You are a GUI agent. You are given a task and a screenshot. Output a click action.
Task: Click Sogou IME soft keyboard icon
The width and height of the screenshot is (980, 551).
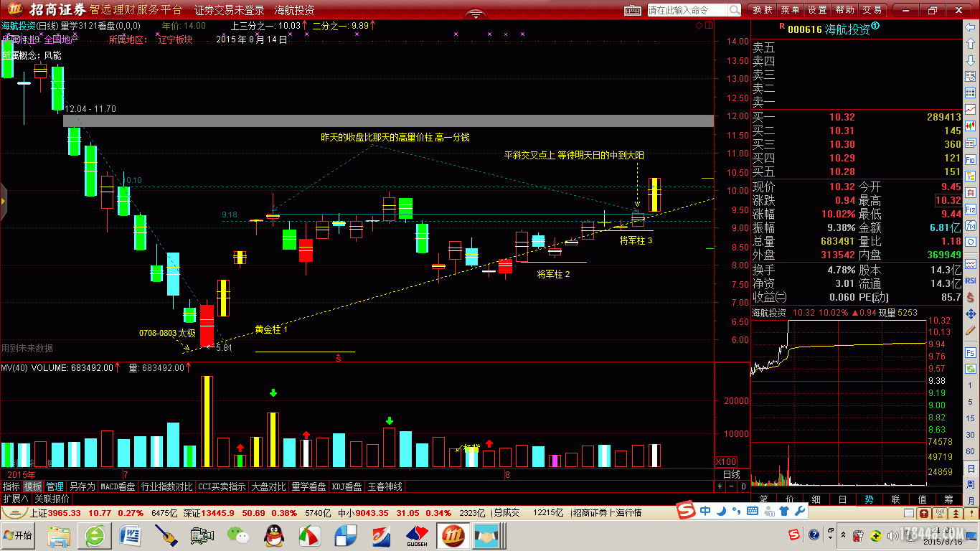[x=753, y=511]
